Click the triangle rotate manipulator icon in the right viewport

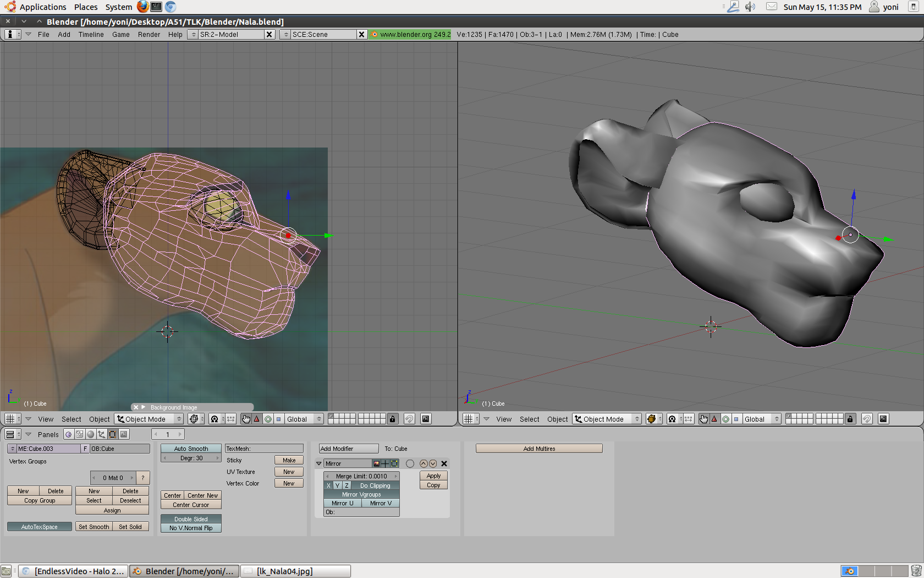pos(714,419)
